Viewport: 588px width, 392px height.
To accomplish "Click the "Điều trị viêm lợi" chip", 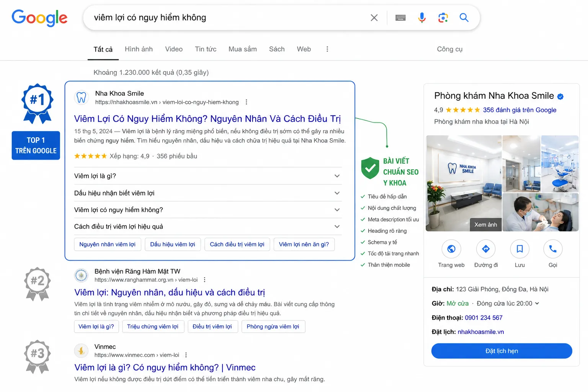I will (x=212, y=327).
